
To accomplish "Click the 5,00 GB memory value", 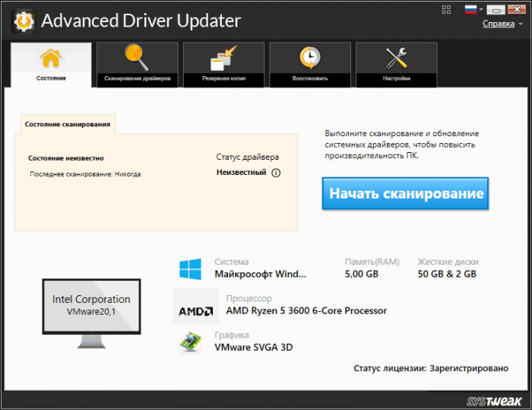I will pyautogui.click(x=361, y=274).
